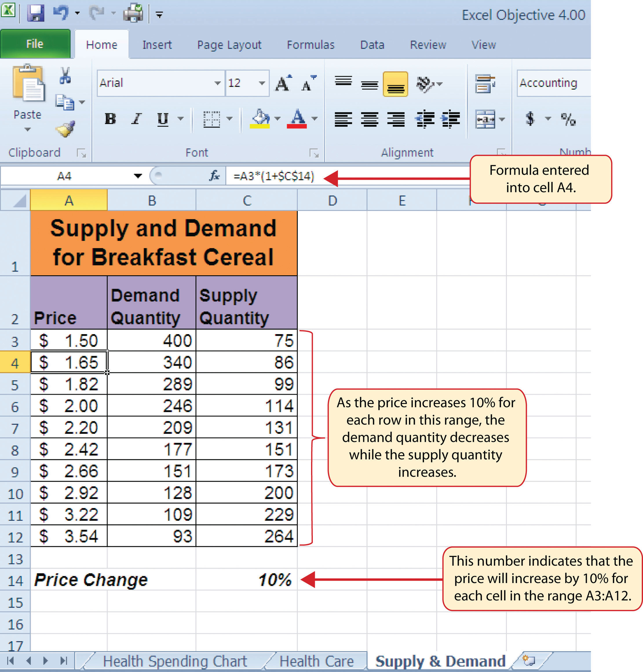Click the Insert ribbon menu item
This screenshot has width=643, height=672.
tap(157, 44)
